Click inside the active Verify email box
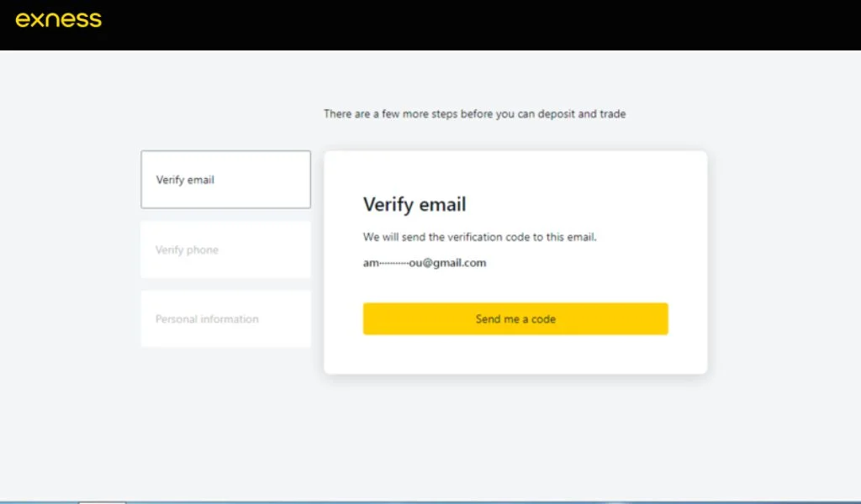The width and height of the screenshot is (861, 504). tap(225, 179)
